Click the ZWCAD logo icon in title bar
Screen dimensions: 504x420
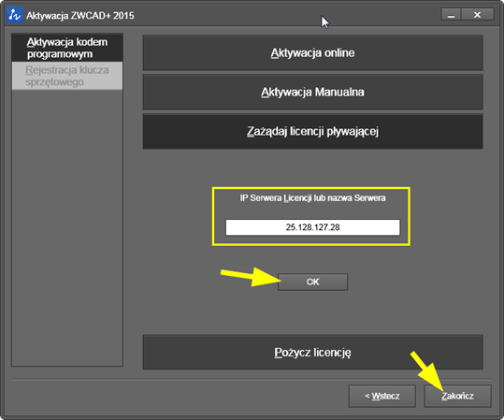(14, 15)
